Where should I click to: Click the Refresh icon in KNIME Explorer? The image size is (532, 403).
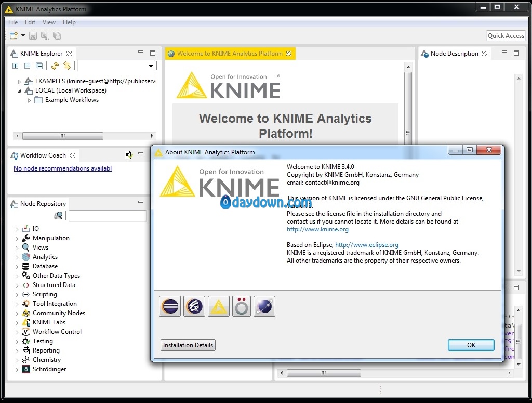tap(55, 66)
